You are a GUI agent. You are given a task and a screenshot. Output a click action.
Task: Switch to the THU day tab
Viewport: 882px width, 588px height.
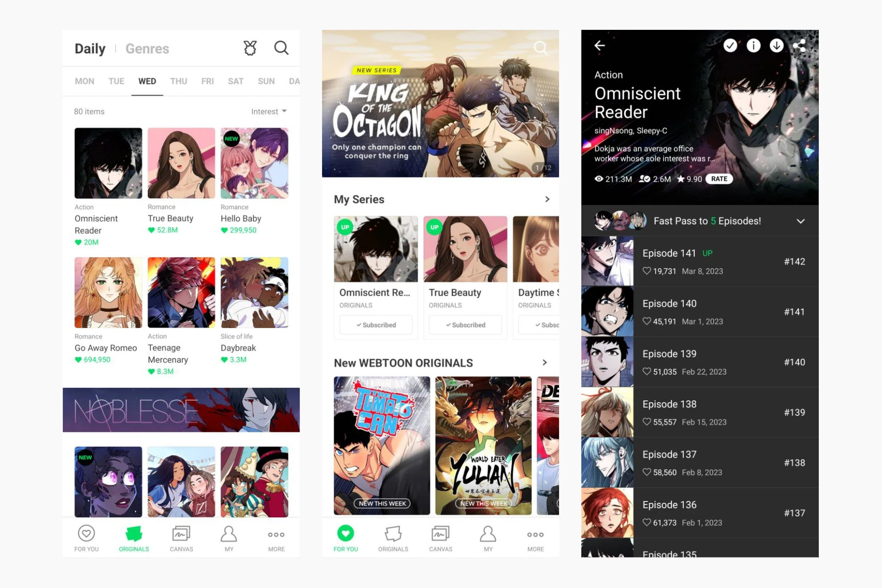pos(178,81)
